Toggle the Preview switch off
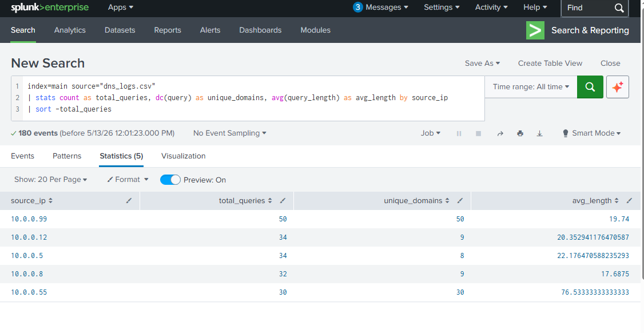 point(170,180)
